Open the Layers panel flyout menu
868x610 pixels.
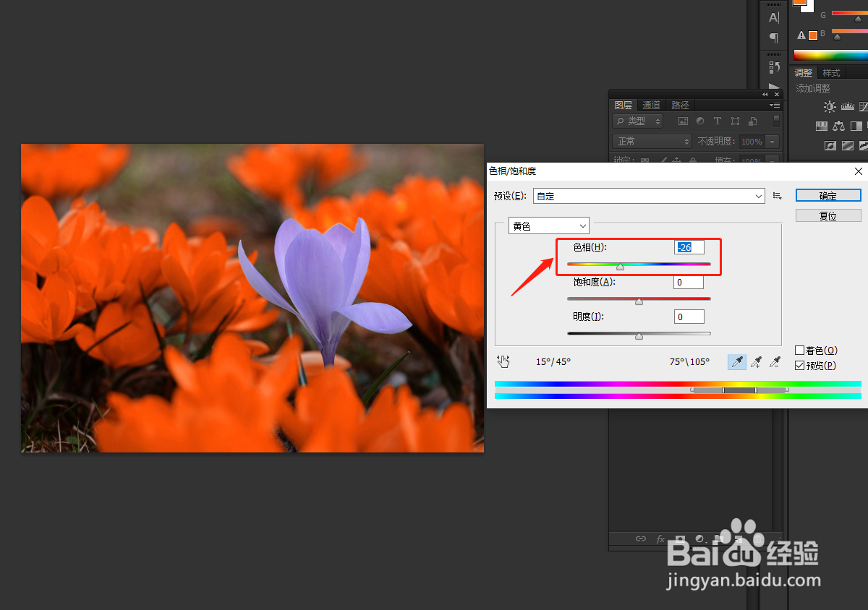(x=775, y=105)
